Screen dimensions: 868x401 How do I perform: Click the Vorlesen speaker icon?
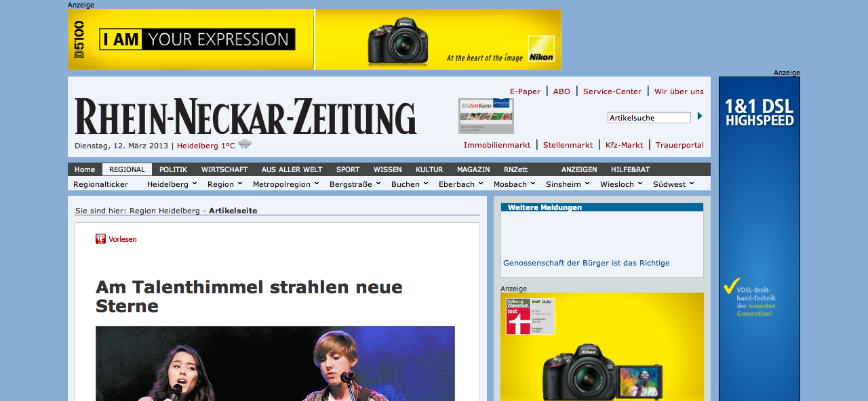click(x=100, y=239)
